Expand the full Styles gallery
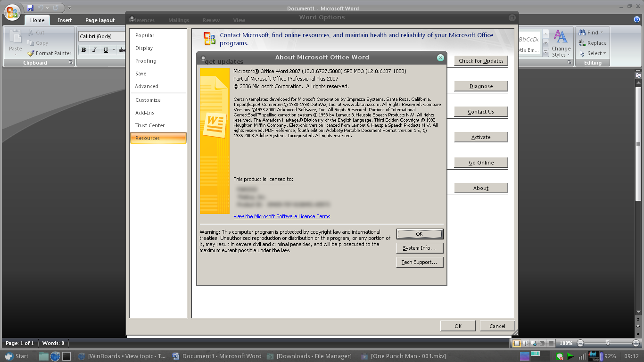 (545, 51)
